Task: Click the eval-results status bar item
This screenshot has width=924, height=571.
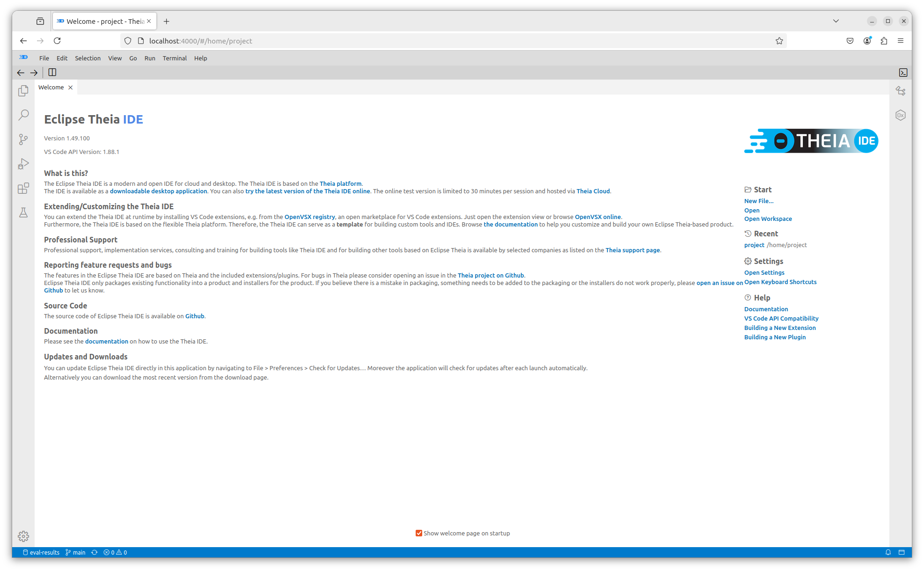Action: [x=41, y=552]
